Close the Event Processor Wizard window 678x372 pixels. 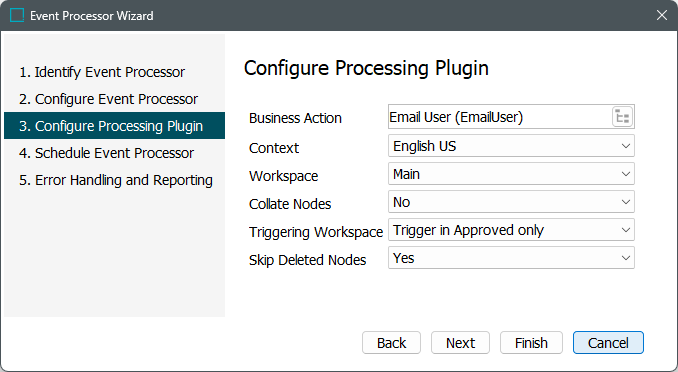pyautogui.click(x=662, y=15)
